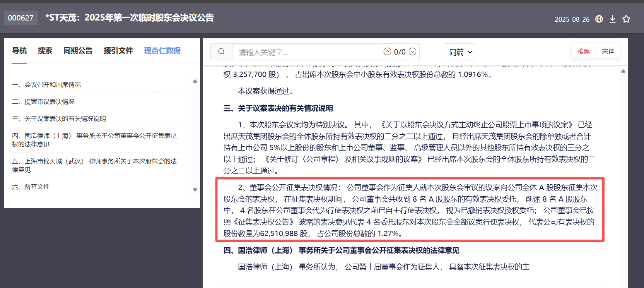The image size is (644, 288).
Task: Focus the keyword search input field
Action: 306,52
